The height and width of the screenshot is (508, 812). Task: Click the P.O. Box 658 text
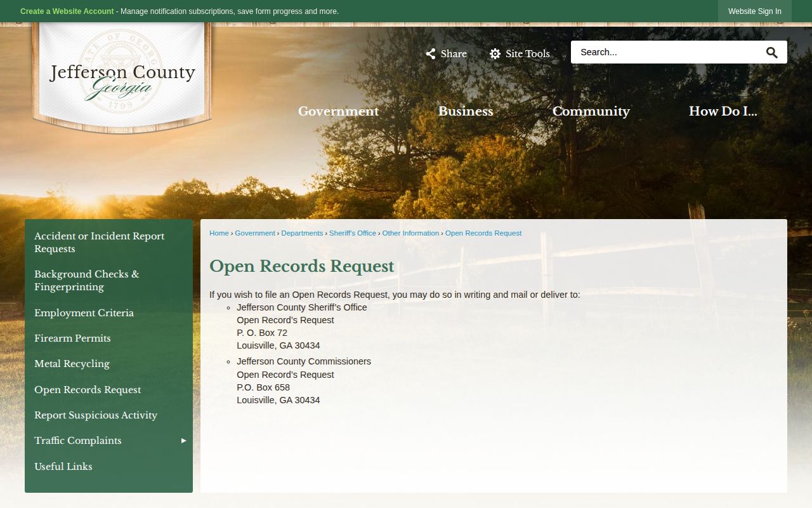[263, 387]
